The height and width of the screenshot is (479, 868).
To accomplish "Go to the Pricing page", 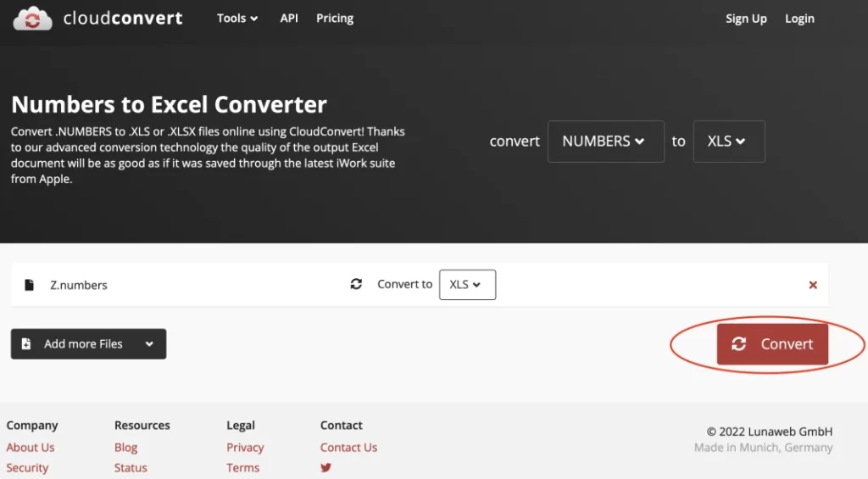I will [334, 19].
